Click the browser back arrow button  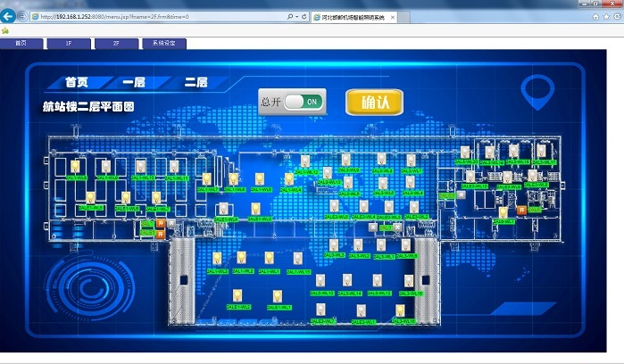pyautogui.click(x=10, y=16)
